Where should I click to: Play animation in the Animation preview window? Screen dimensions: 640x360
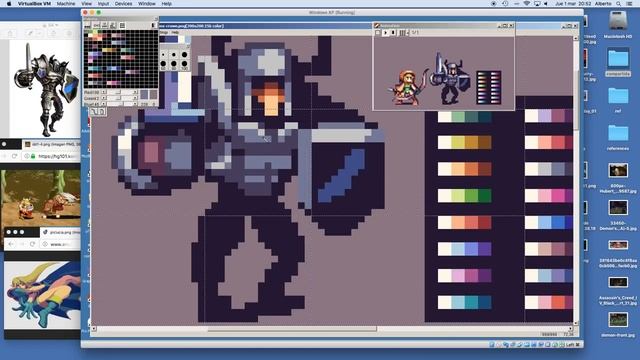385,32
